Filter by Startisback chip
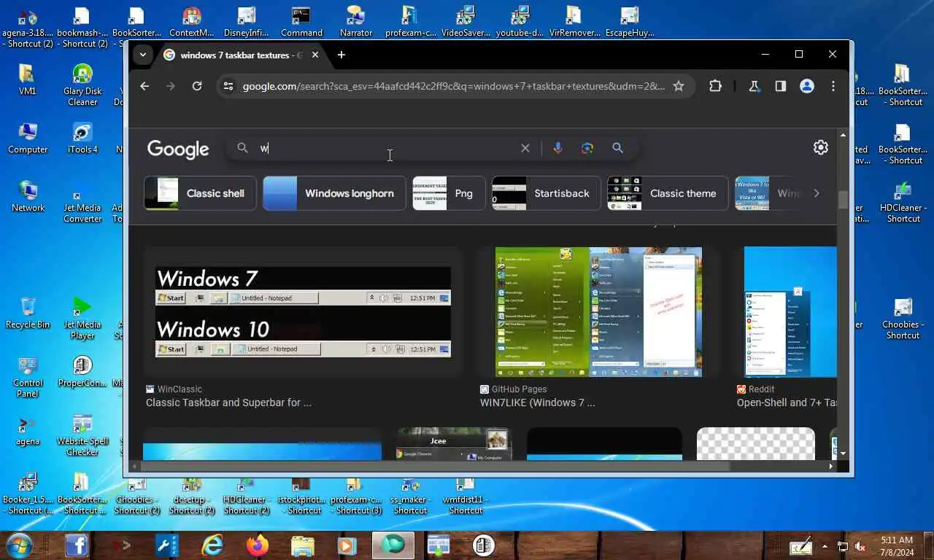 pyautogui.click(x=547, y=193)
